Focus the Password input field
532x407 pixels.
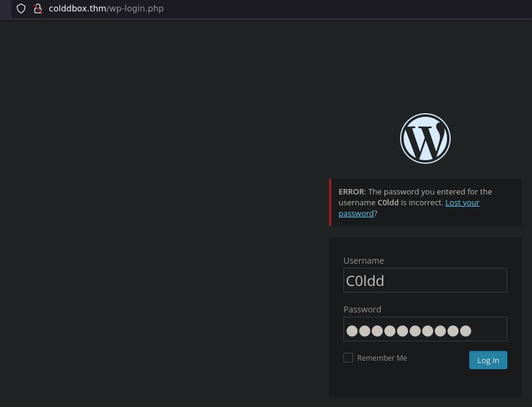425,329
